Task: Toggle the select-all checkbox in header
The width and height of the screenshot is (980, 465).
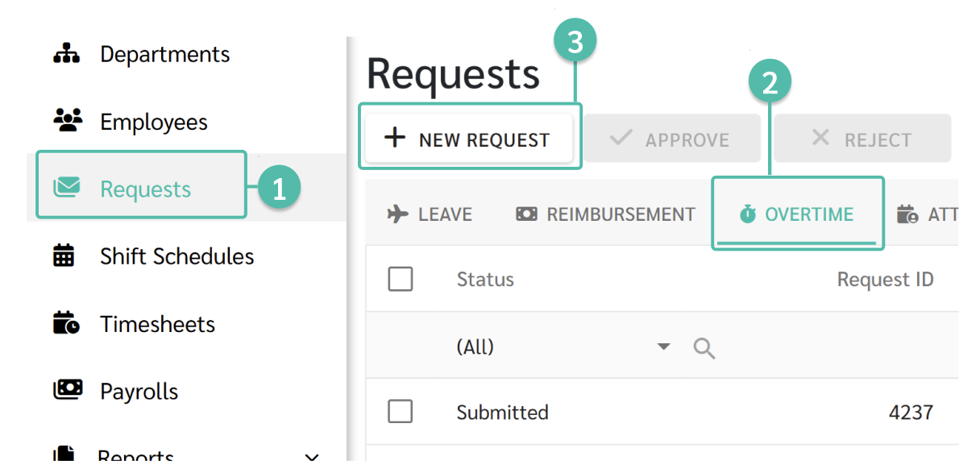Action: [x=401, y=280]
